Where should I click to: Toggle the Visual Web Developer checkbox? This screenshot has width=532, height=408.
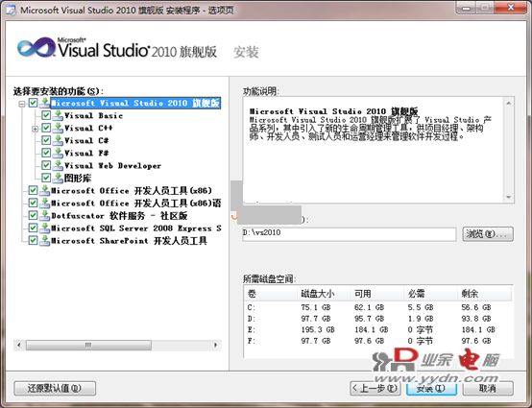click(46, 165)
